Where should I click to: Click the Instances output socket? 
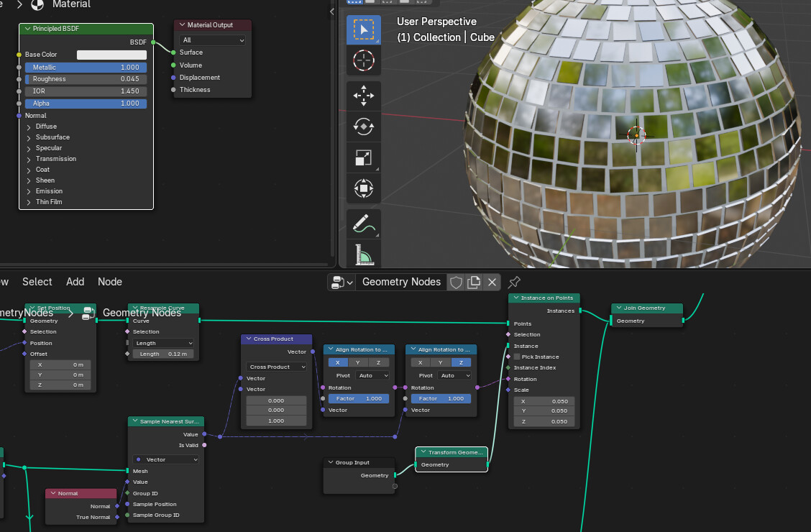pyautogui.click(x=580, y=311)
